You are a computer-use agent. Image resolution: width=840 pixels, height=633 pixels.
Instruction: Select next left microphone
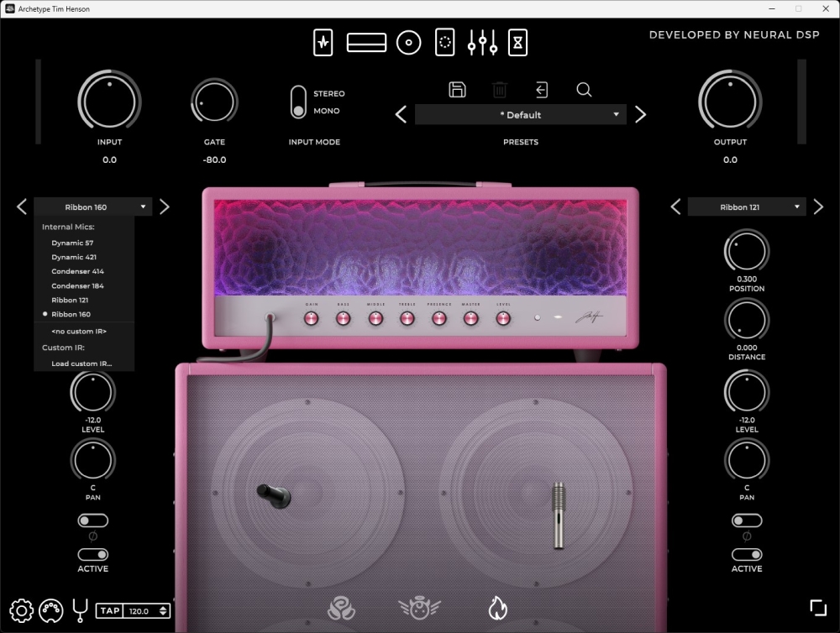coord(164,207)
